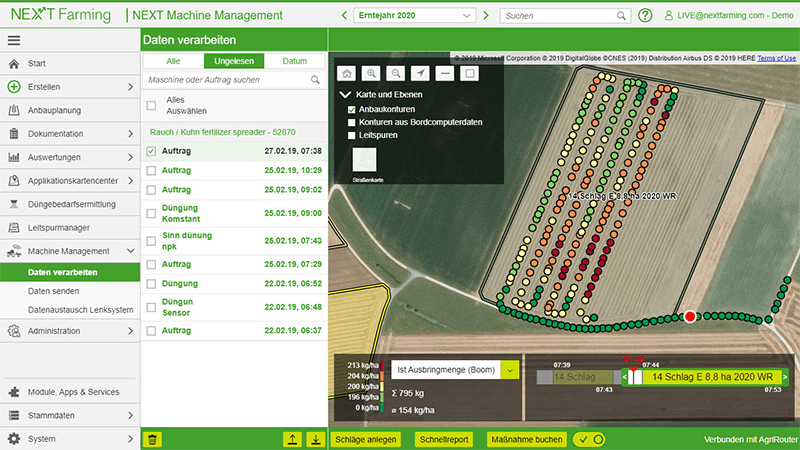Click the Module, Apps & Services puzzle icon
The width and height of the screenshot is (800, 450).
click(14, 392)
